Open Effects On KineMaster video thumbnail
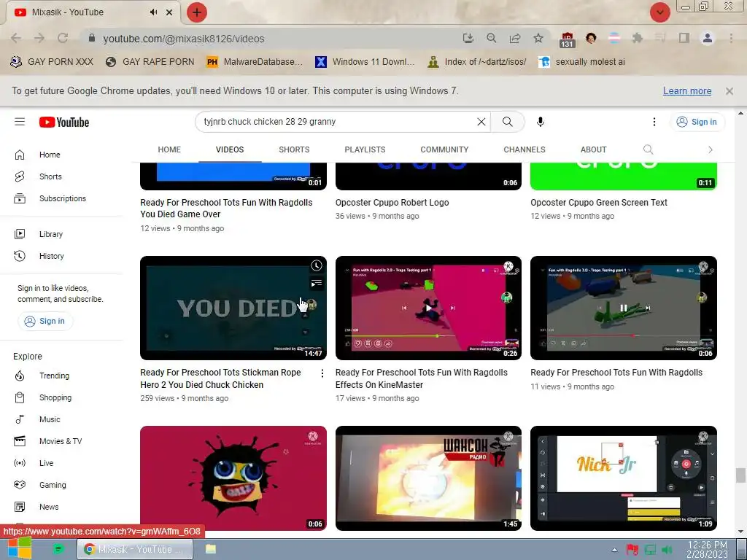The height and width of the screenshot is (560, 747). coord(428,308)
